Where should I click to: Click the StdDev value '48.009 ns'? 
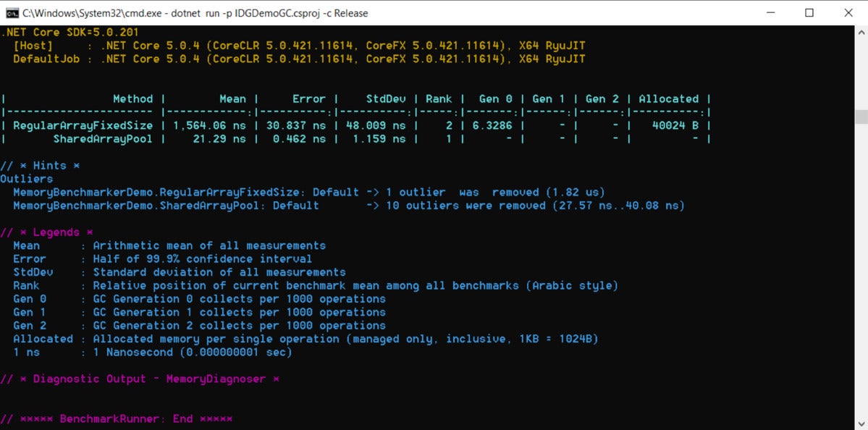[x=376, y=126]
